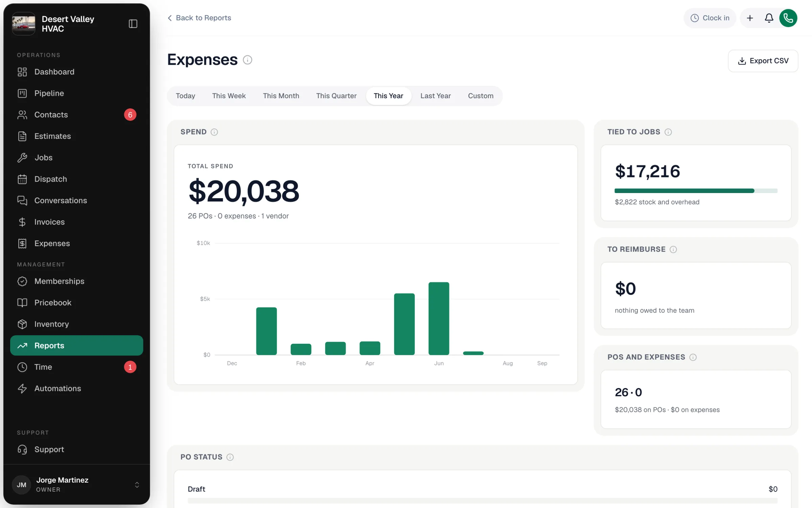812x508 pixels.
Task: Choose Custom date range tab
Action: click(x=480, y=96)
